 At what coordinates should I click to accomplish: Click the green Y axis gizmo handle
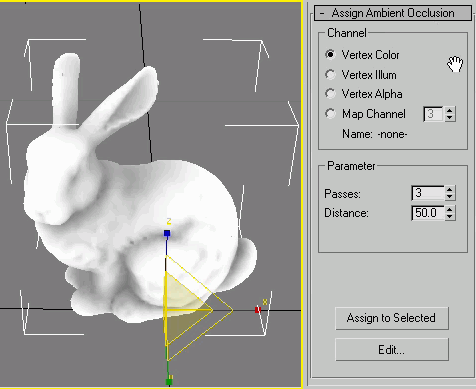coord(169,381)
